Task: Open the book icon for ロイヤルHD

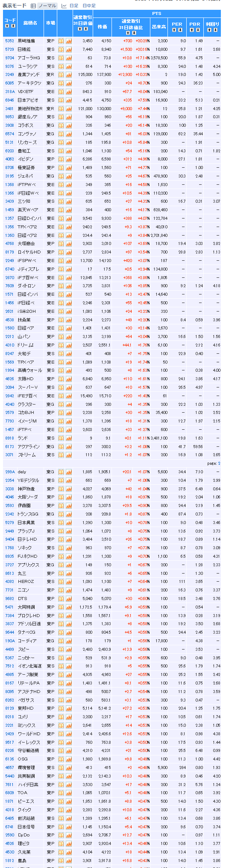Action: click(x=61, y=252)
